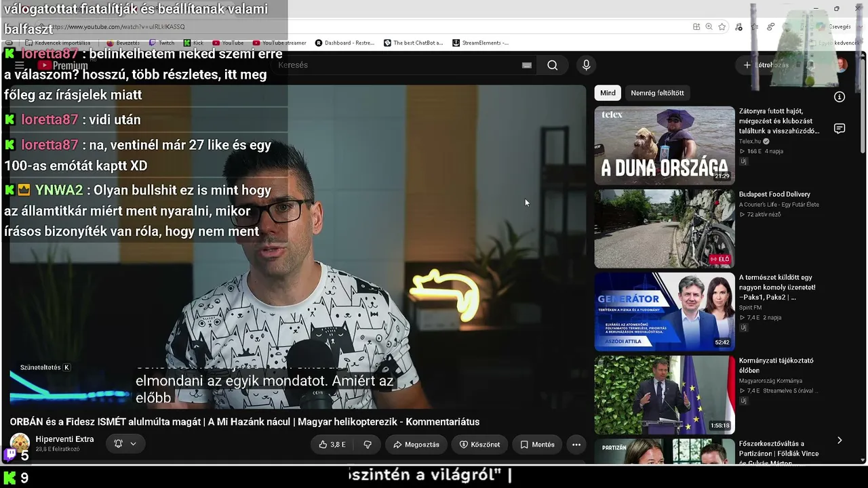Click the 'Megosztás' share button
868x488 pixels.
coord(416,445)
